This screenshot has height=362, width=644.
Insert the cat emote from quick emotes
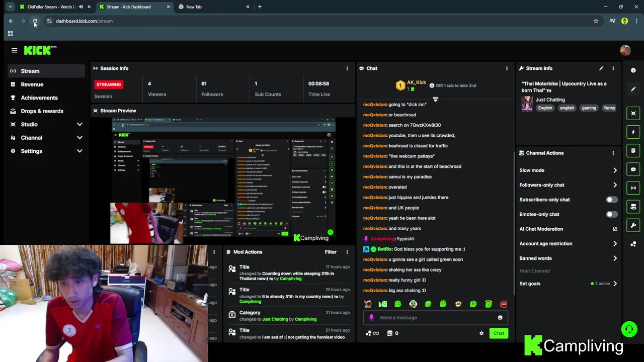coord(368,304)
